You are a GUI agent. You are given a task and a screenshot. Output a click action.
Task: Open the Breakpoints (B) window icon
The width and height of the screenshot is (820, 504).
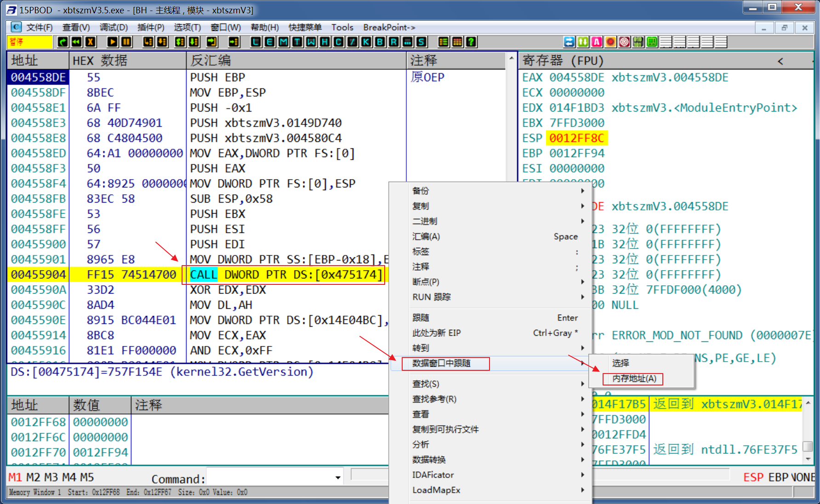click(x=380, y=42)
